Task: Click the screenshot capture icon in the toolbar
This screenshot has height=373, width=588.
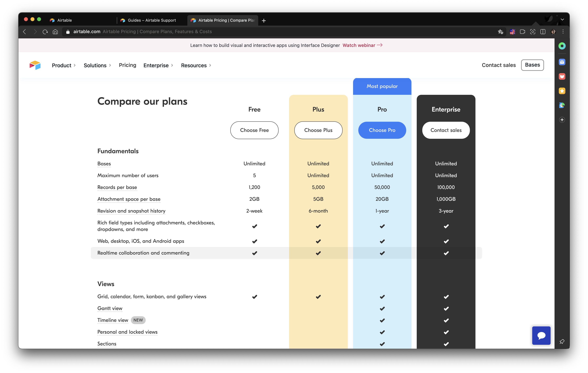Action: pos(533,32)
